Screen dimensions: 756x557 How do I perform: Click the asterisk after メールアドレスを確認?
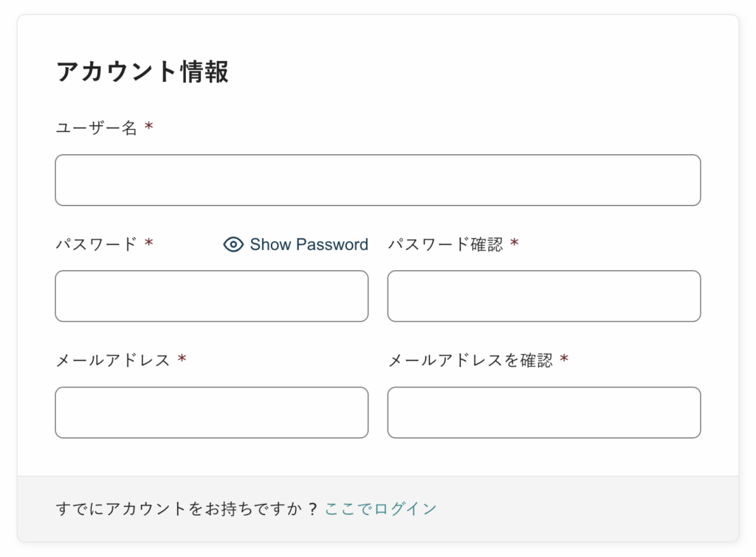pyautogui.click(x=564, y=360)
